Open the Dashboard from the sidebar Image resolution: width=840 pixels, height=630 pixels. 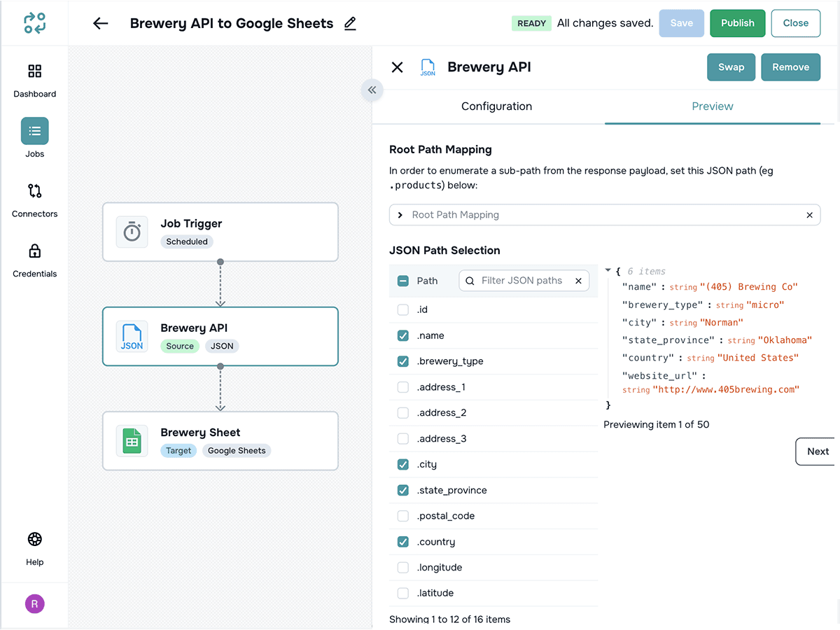[x=34, y=80]
